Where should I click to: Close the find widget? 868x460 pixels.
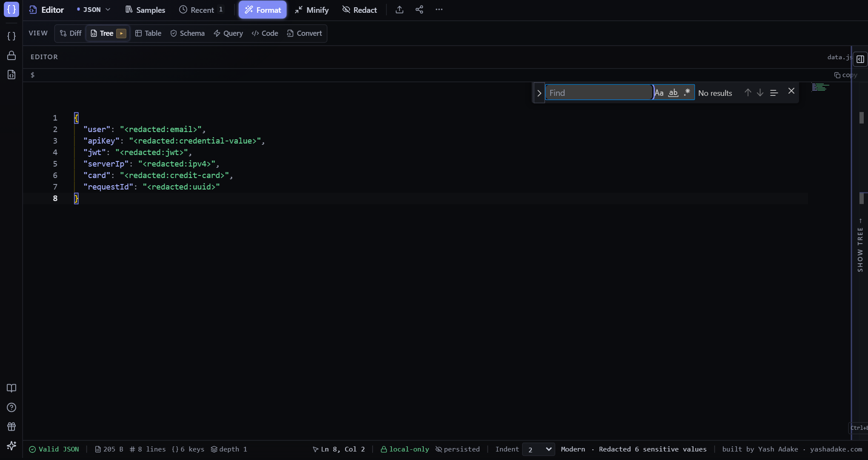[791, 91]
